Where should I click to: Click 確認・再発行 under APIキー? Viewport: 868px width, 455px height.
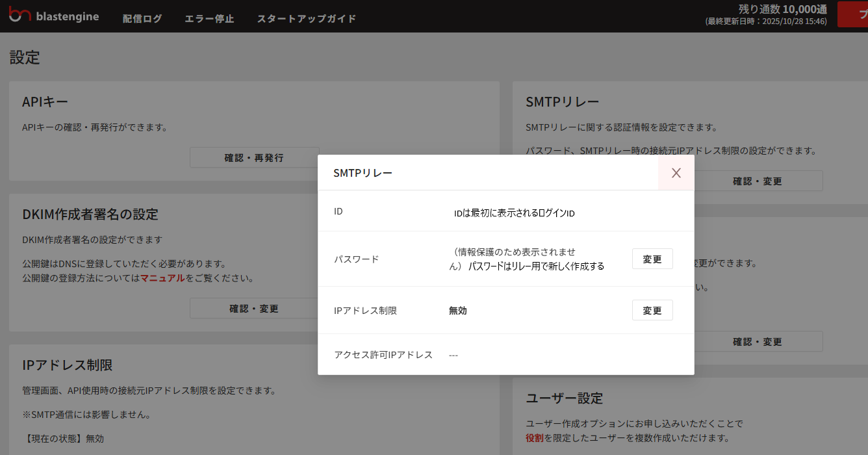254,157
